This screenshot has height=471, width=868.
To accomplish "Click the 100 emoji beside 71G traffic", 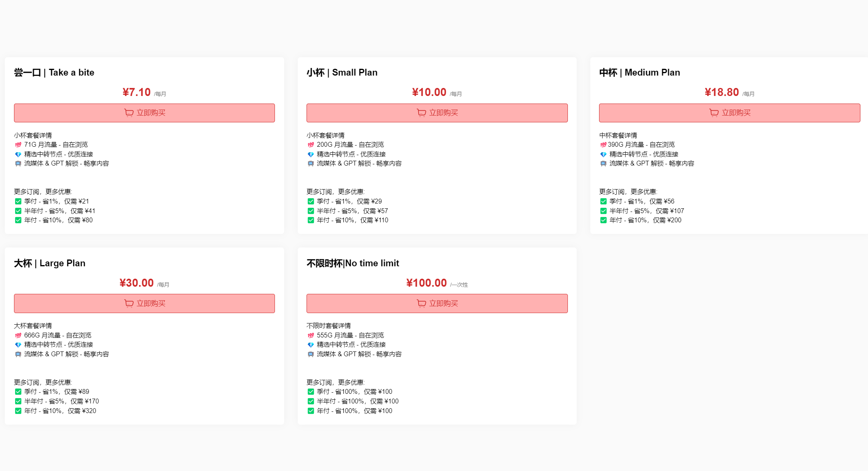I will click(18, 145).
